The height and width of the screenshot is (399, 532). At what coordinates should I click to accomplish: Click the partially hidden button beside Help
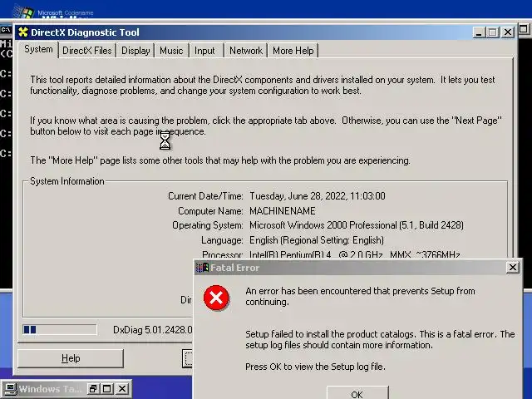coord(187,358)
